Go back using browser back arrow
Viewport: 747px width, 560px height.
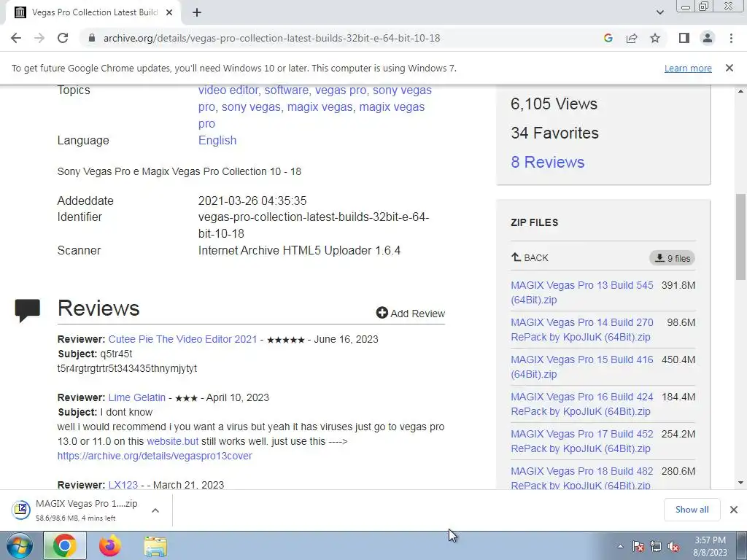click(16, 38)
